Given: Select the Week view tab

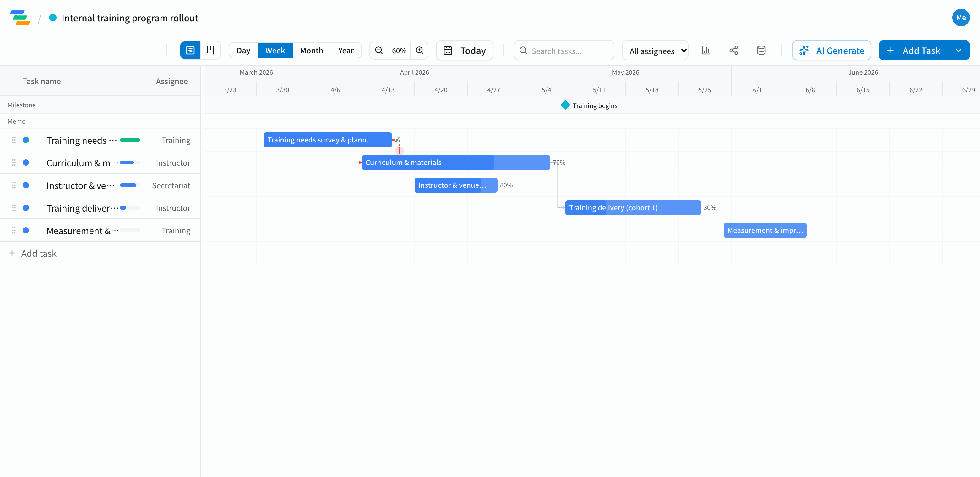Looking at the screenshot, I should click(x=275, y=50).
